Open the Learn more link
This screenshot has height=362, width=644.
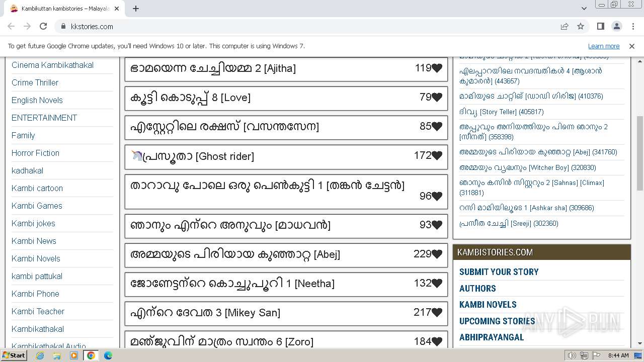pyautogui.click(x=604, y=46)
